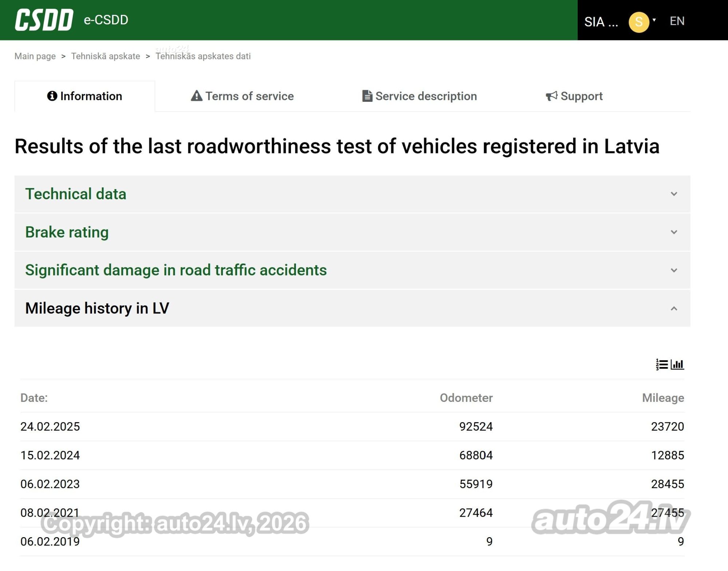The height and width of the screenshot is (571, 728).
Task: Select date 15.02.2024
Action: coord(50,455)
